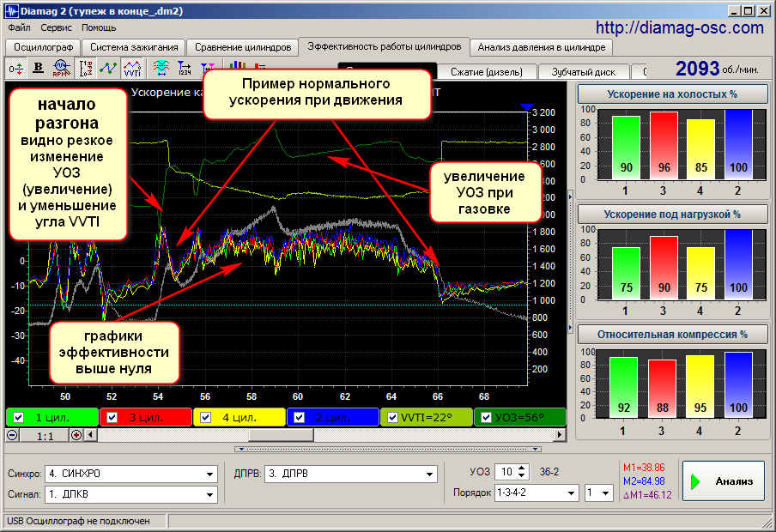Toggle 3 цил. checkbox

(x=112, y=418)
